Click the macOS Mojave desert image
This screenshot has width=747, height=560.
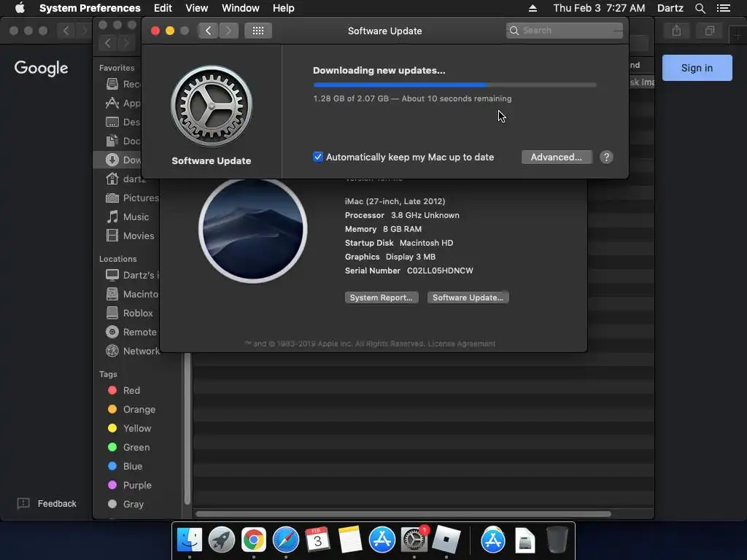click(x=253, y=230)
